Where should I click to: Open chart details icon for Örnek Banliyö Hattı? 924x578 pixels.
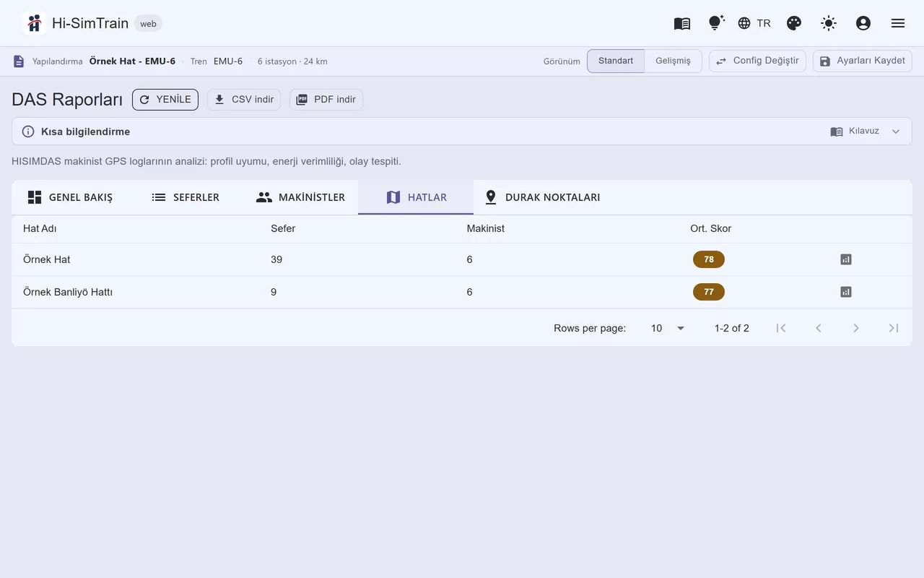(846, 292)
